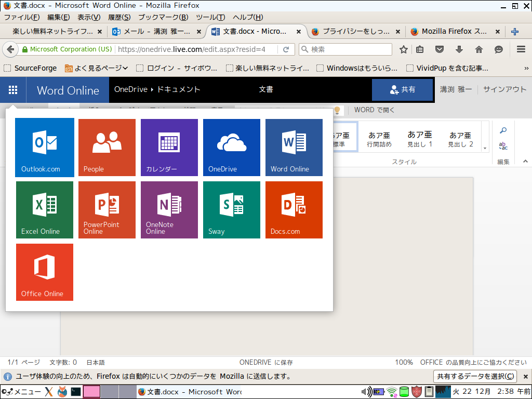Open Firefox Hello chat icon
532x399 pixels.
[x=498, y=49]
